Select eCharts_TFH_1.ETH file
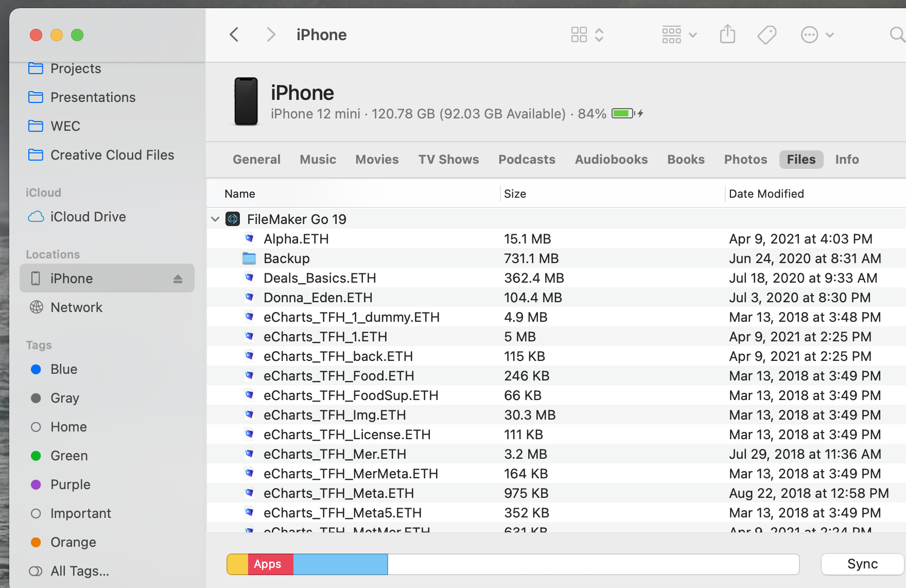This screenshot has width=906, height=588. pyautogui.click(x=556, y=337)
